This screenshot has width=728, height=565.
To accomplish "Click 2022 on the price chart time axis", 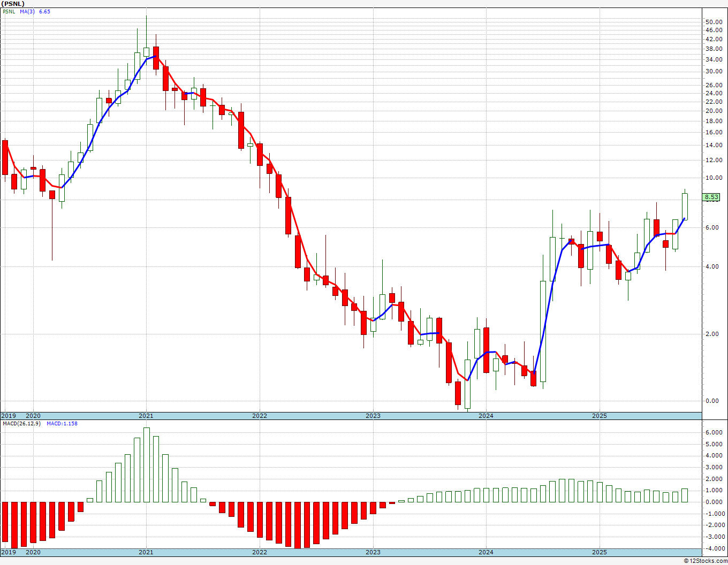I will click(x=260, y=416).
